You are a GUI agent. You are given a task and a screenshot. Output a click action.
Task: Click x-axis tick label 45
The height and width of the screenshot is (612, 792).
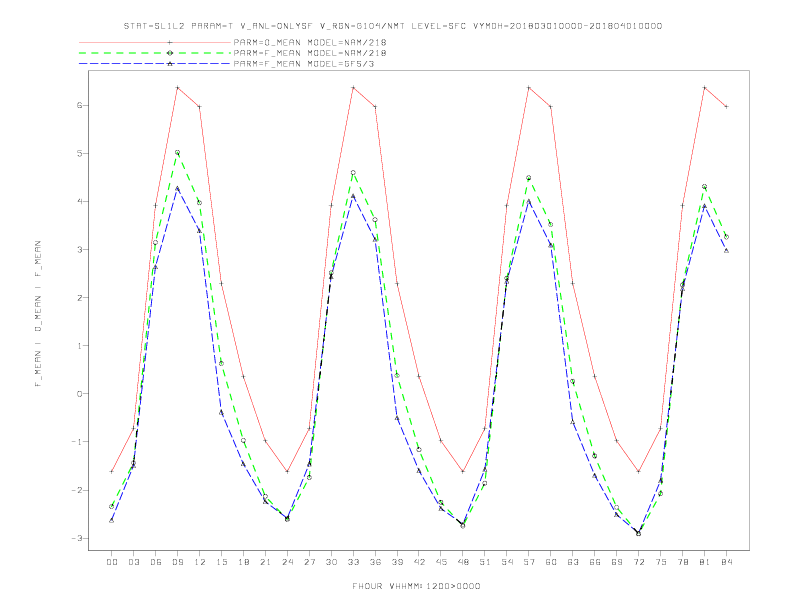pos(441,562)
